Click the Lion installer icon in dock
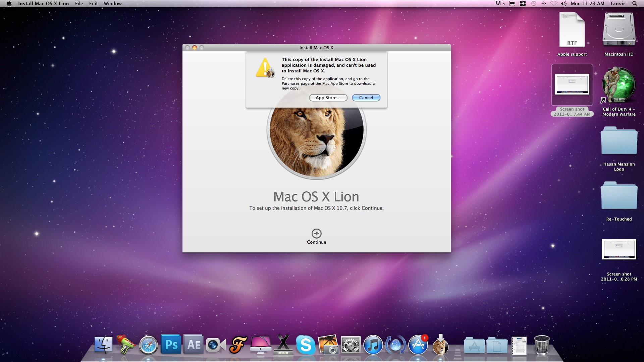 pyautogui.click(x=440, y=345)
